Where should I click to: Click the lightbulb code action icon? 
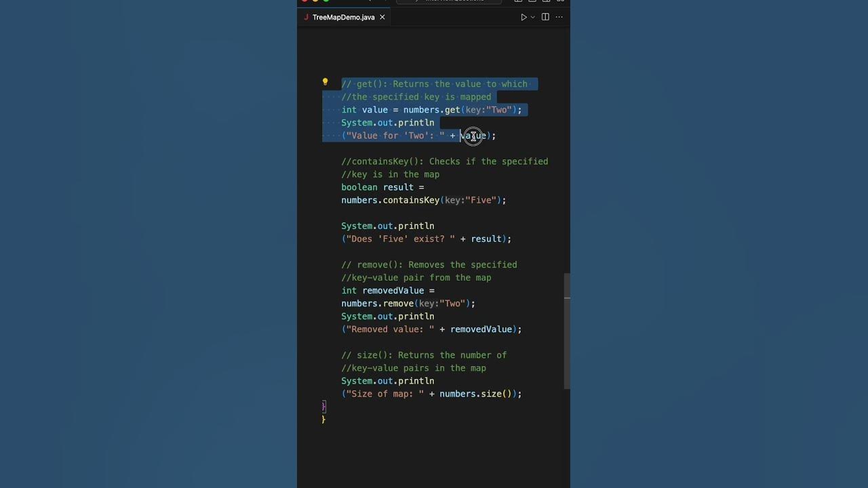[x=325, y=82]
